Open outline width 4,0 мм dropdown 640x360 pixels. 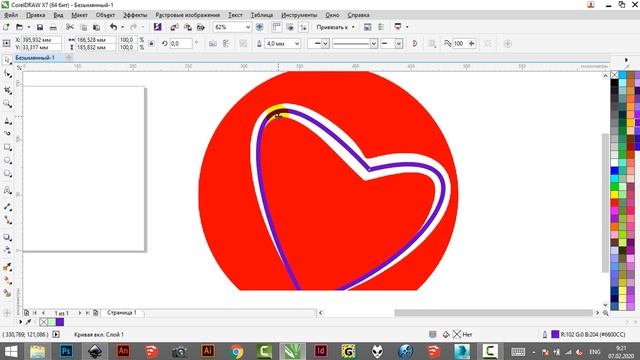[297, 43]
